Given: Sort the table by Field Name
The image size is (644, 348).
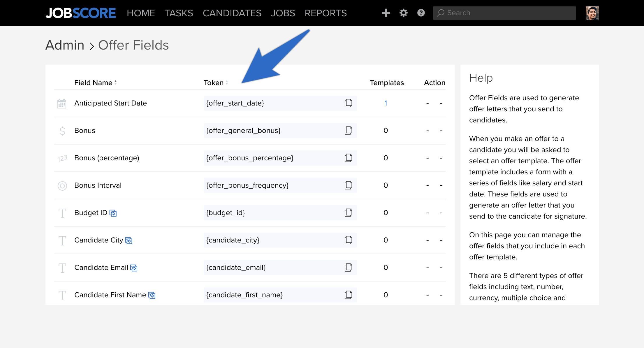Looking at the screenshot, I should (x=96, y=83).
